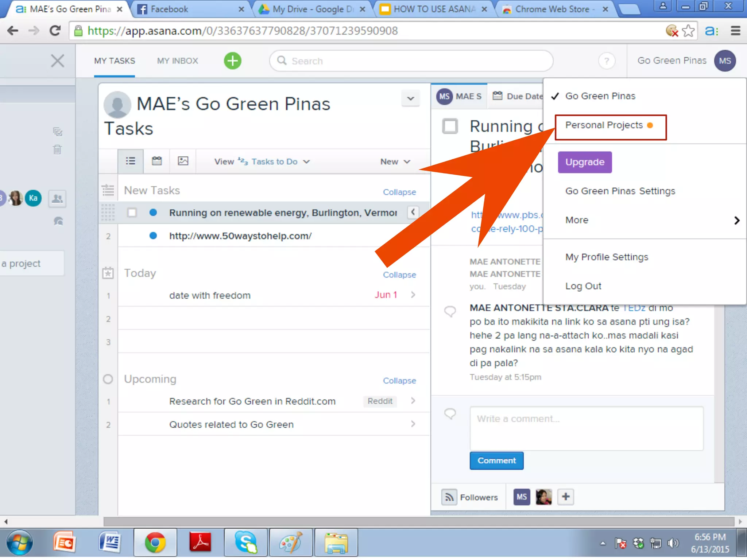Toggle the Followers feed button

pyautogui.click(x=449, y=497)
